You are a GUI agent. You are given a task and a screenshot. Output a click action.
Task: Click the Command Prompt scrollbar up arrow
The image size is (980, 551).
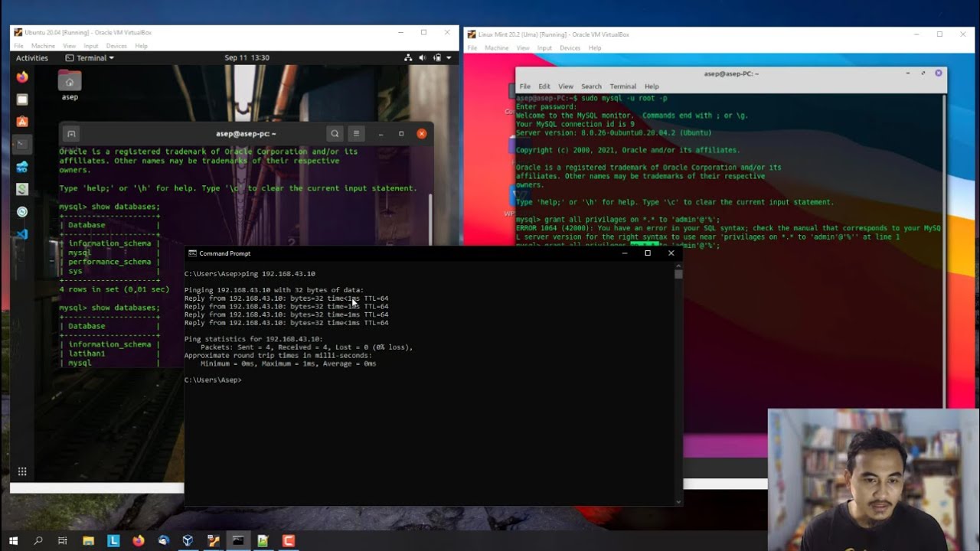678,265
